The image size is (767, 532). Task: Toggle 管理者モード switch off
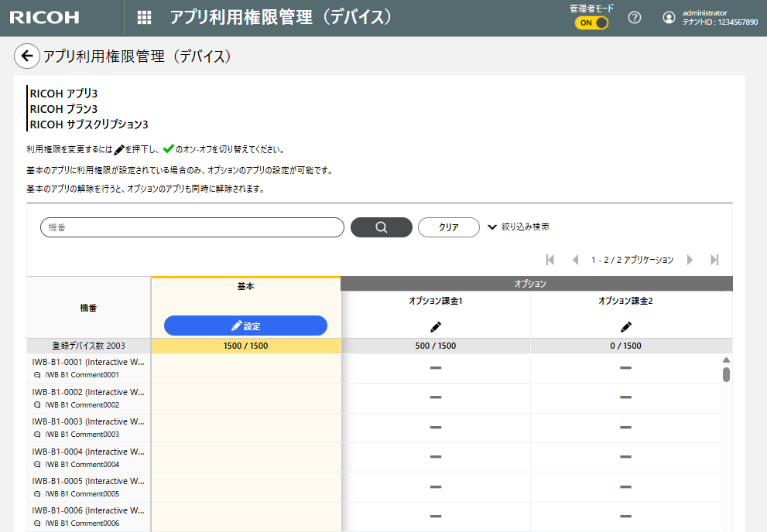tap(591, 22)
